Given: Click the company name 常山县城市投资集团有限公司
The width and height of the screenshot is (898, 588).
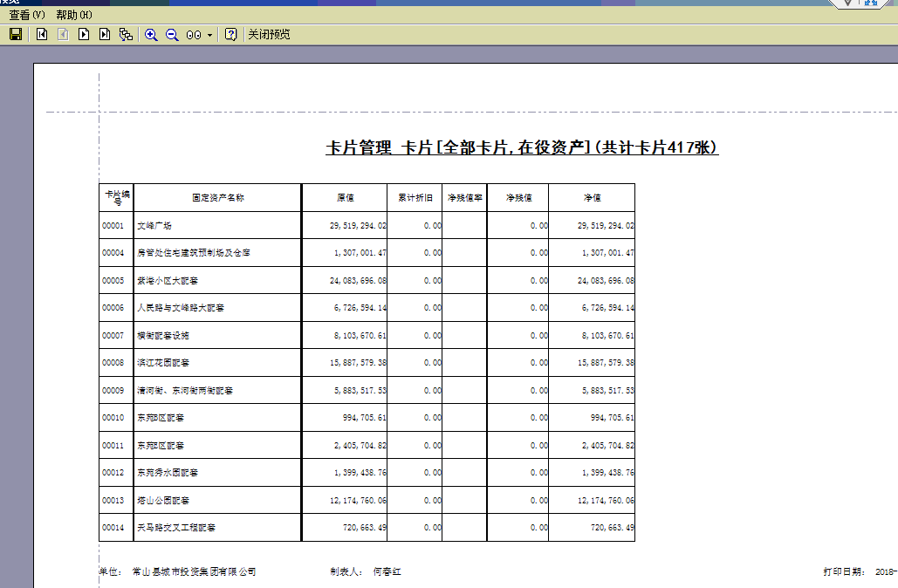Looking at the screenshot, I should pyautogui.click(x=194, y=571).
